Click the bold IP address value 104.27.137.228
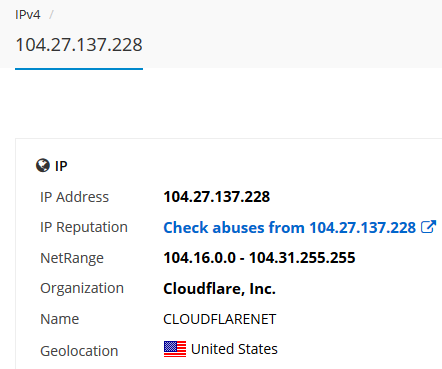Image resolution: width=442 pixels, height=369 pixels. click(217, 197)
